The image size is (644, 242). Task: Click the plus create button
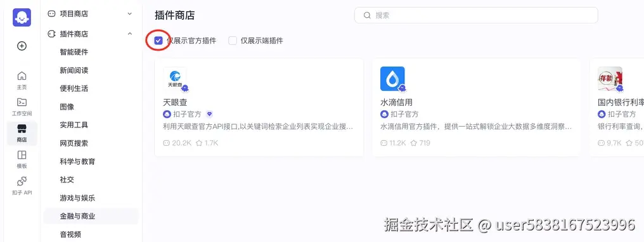[22, 46]
